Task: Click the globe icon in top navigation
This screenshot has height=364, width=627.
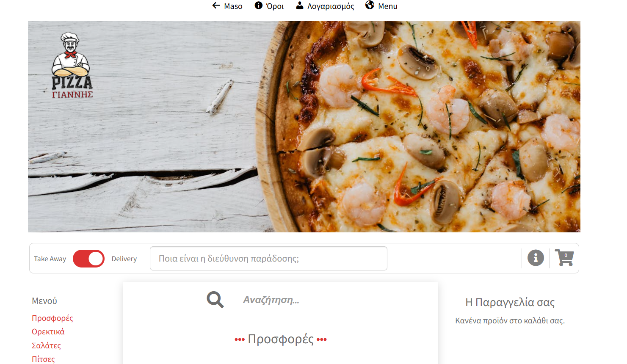Action: click(x=370, y=5)
